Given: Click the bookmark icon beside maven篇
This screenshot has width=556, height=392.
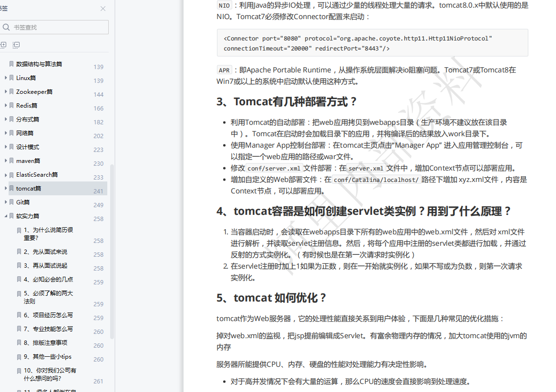Looking at the screenshot, I should point(11,161).
